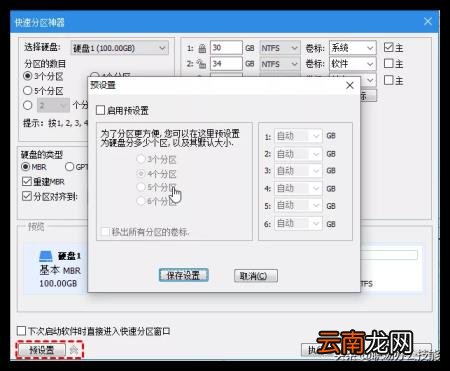Select 5个分区 radio in main window
Screen dimensions: 450x371
click(x=27, y=90)
